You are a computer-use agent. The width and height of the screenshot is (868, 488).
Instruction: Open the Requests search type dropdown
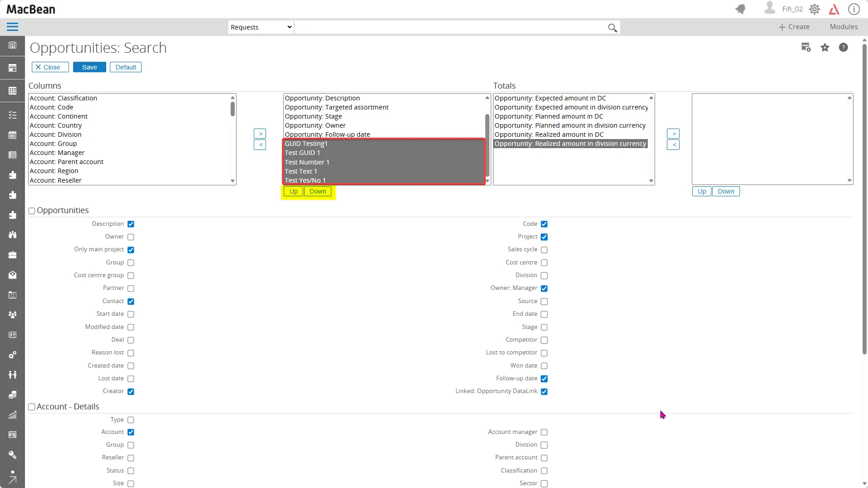tap(261, 27)
